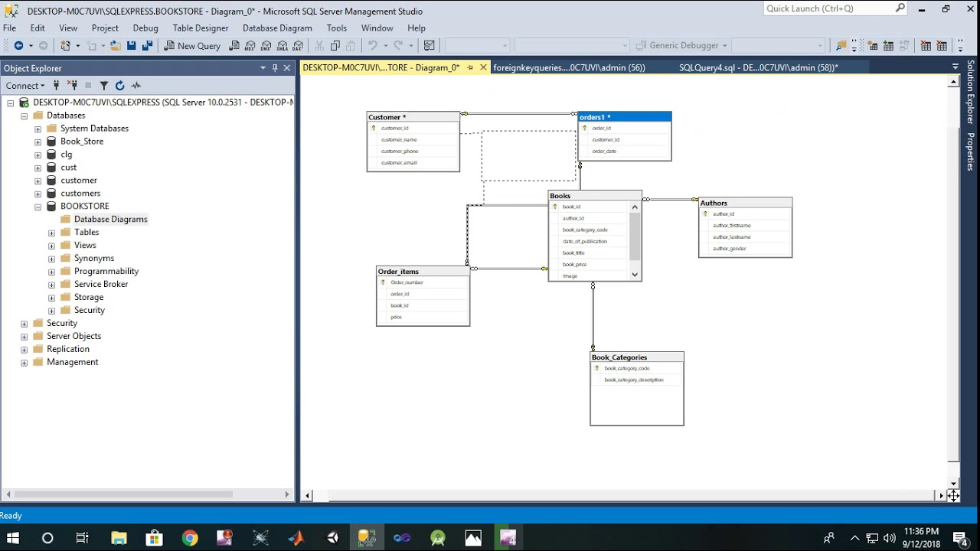
Task: Select the customers database
Action: point(80,194)
